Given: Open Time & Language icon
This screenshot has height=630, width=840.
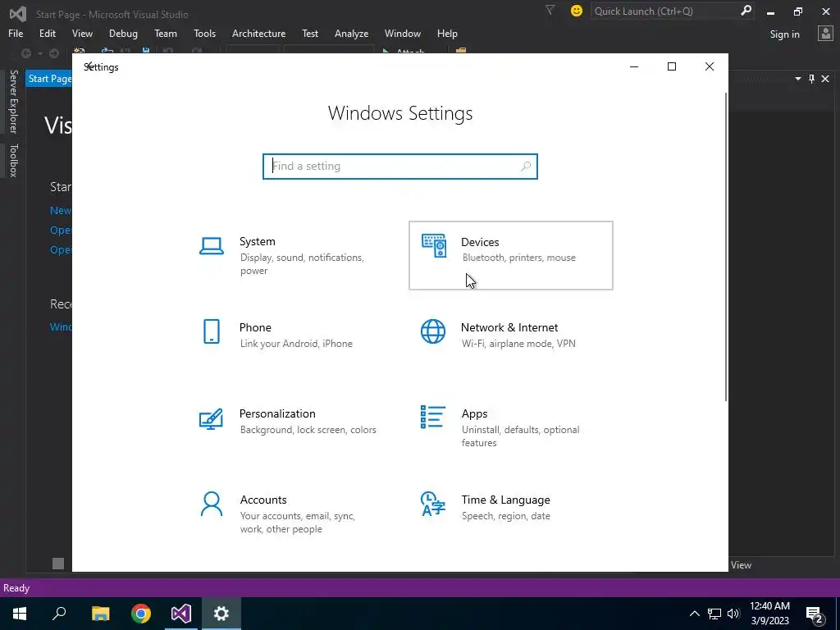Looking at the screenshot, I should point(433,504).
